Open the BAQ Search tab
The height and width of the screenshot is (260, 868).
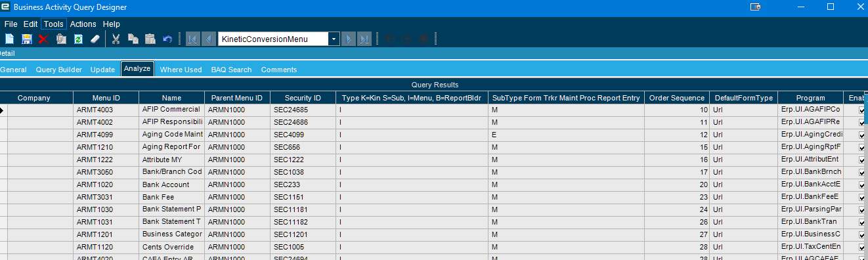pyautogui.click(x=231, y=70)
